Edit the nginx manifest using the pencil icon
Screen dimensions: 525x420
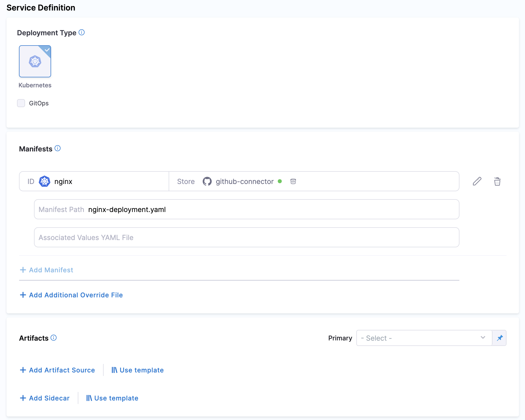point(477,181)
